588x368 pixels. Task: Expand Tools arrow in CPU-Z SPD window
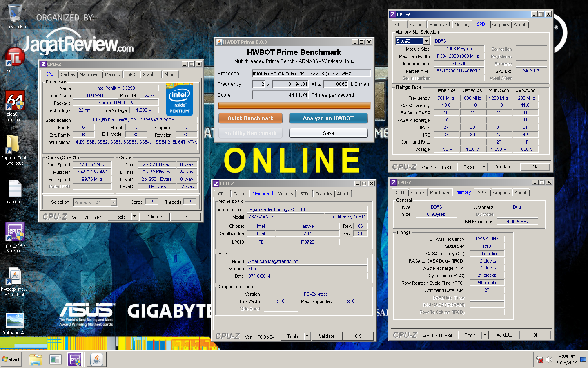tap(484, 167)
